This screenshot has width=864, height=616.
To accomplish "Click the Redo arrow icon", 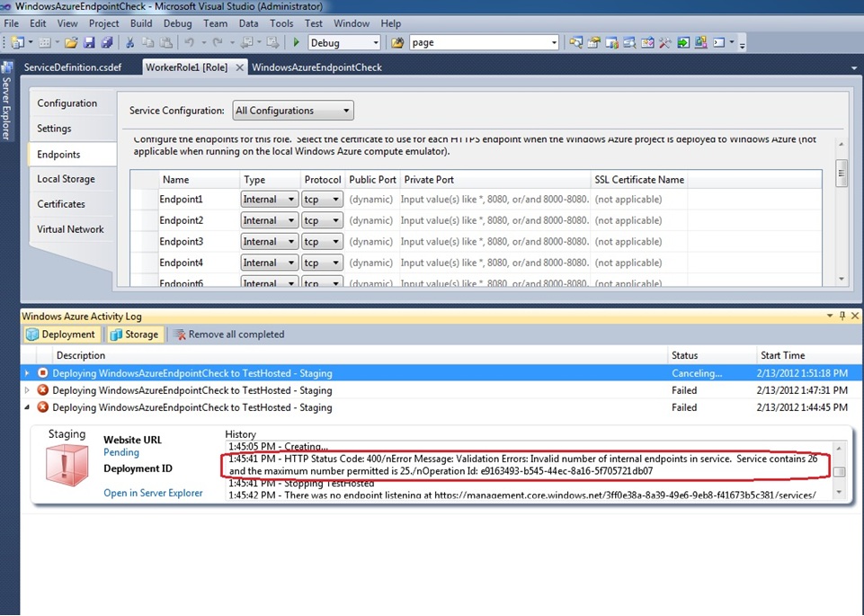I will (x=218, y=42).
